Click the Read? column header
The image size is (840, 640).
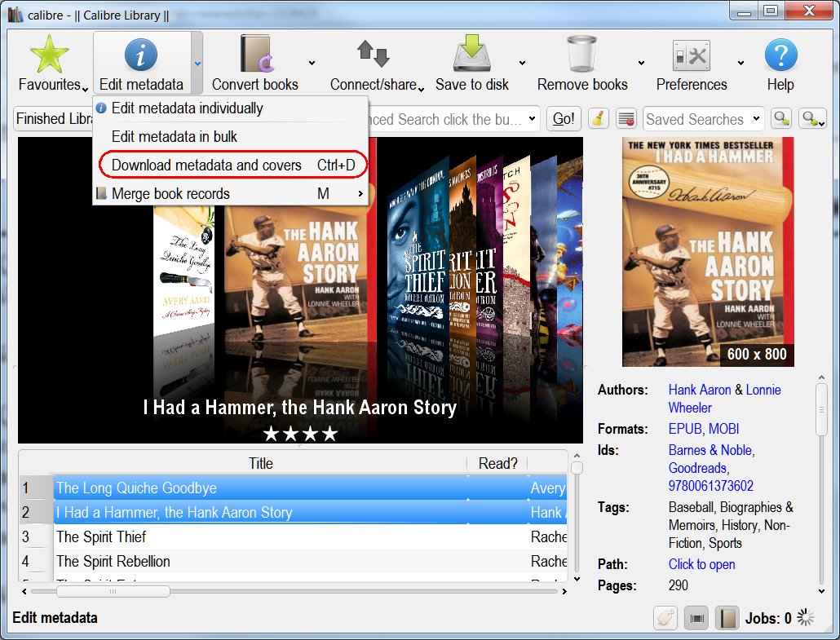497,463
